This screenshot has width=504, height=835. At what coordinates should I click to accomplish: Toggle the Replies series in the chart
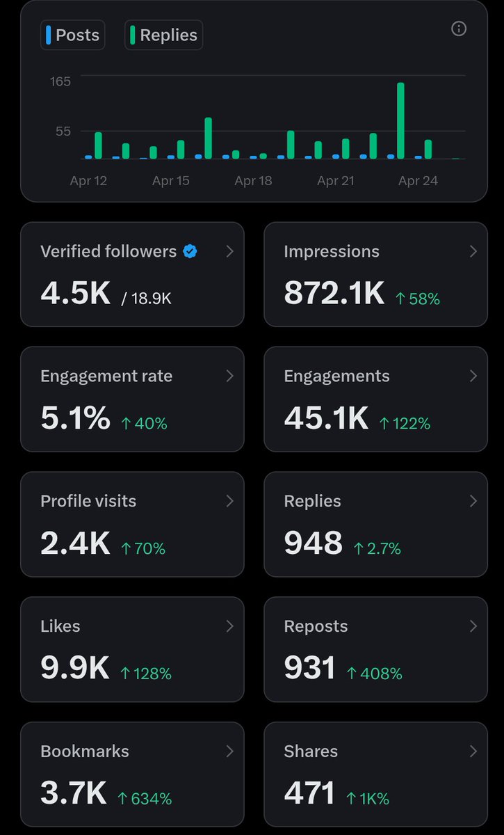(163, 35)
